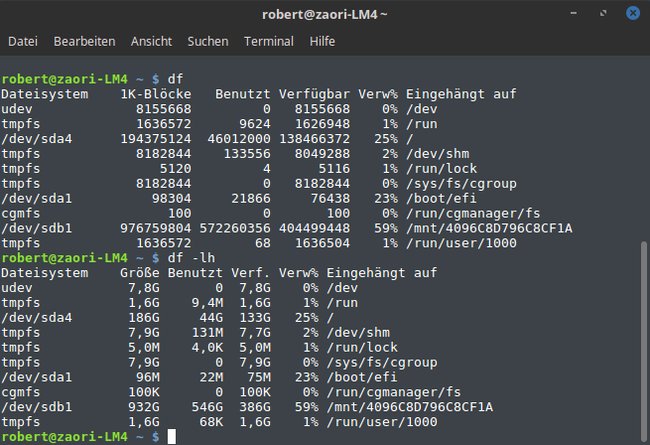Click the cursor block at the last prompt

172,437
